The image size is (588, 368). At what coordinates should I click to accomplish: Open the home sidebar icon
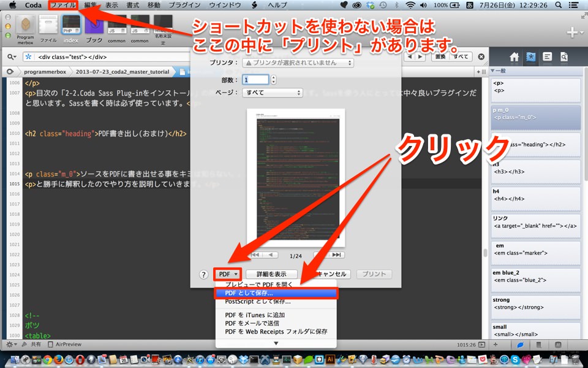[514, 56]
